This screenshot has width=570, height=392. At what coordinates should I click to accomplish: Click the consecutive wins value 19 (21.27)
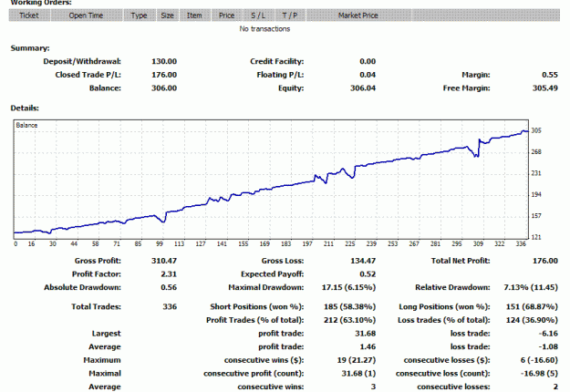[357, 360]
